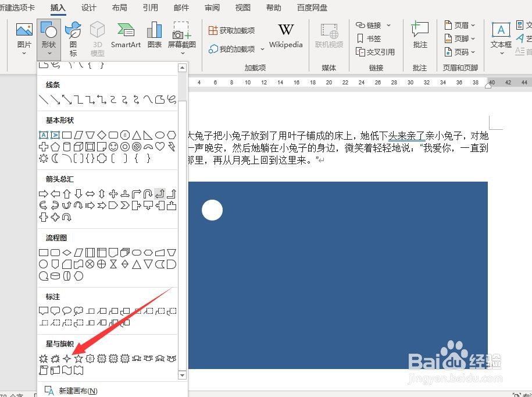Screen dimensions: 532x397
Task: Switch to the 审阅 ribbon tab
Action: [212, 8]
